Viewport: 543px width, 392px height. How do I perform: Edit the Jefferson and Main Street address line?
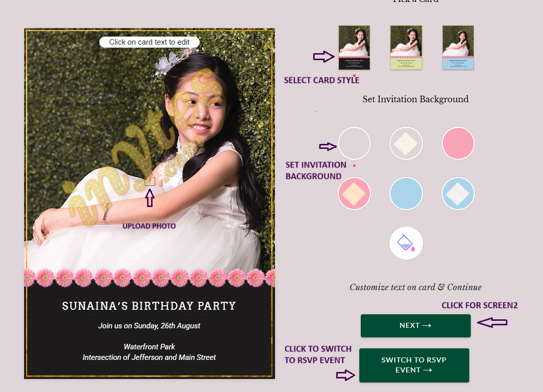click(x=149, y=357)
